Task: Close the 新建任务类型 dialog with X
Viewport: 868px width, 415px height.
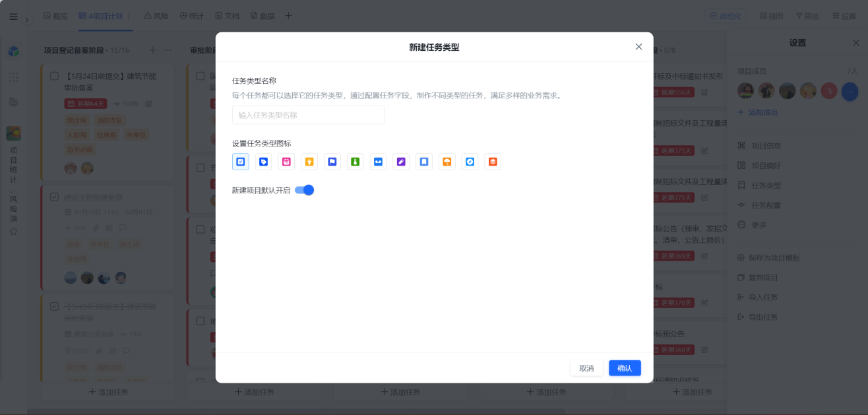Action: [x=638, y=47]
